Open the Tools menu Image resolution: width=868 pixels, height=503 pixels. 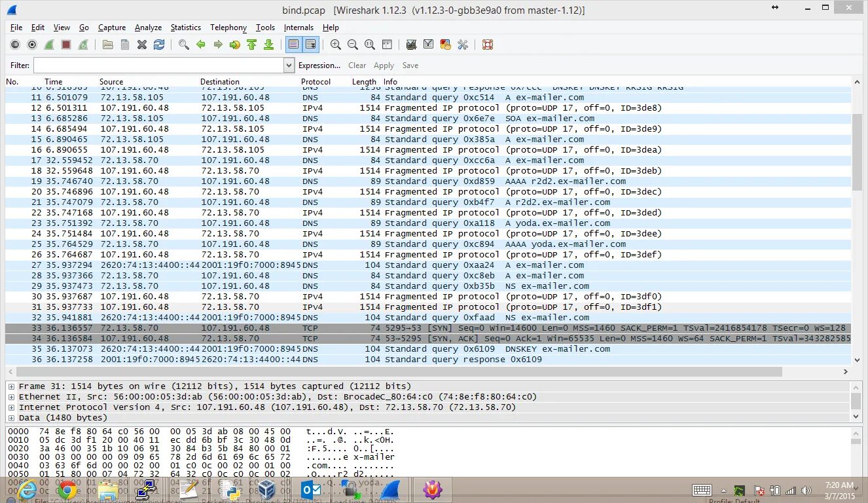tap(265, 28)
